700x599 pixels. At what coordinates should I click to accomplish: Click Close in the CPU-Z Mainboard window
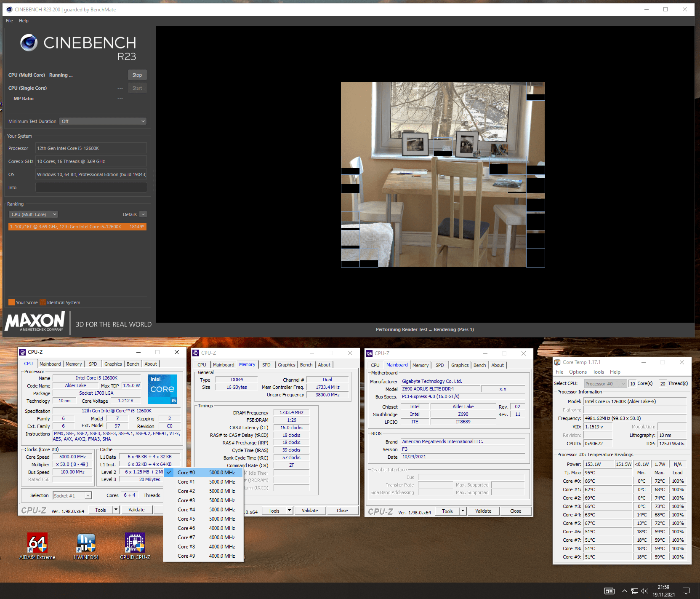coord(516,511)
